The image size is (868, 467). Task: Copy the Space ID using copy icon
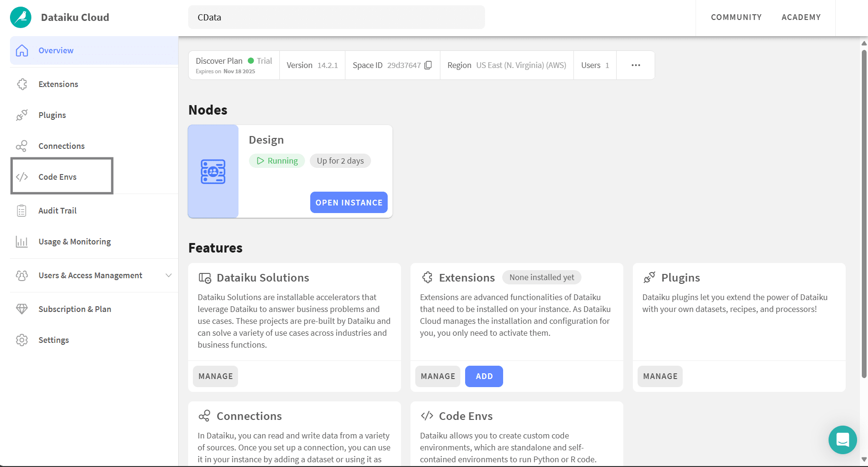428,65
